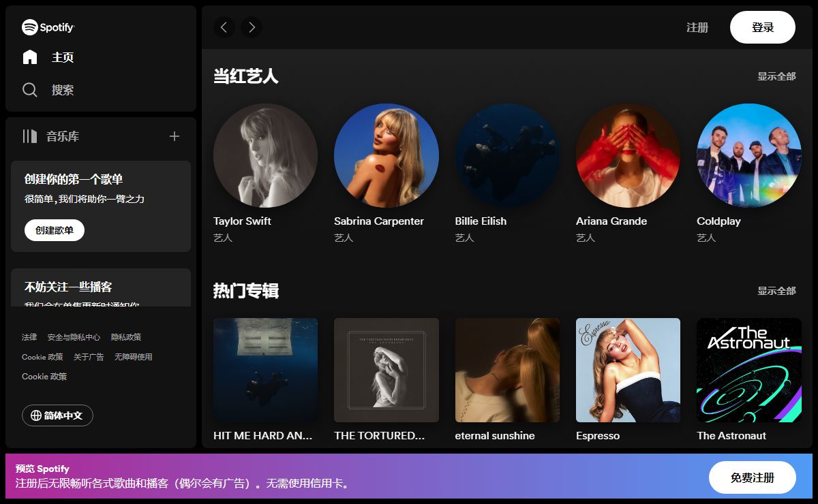
Task: Click the Billie Eilish name text
Action: click(x=481, y=221)
